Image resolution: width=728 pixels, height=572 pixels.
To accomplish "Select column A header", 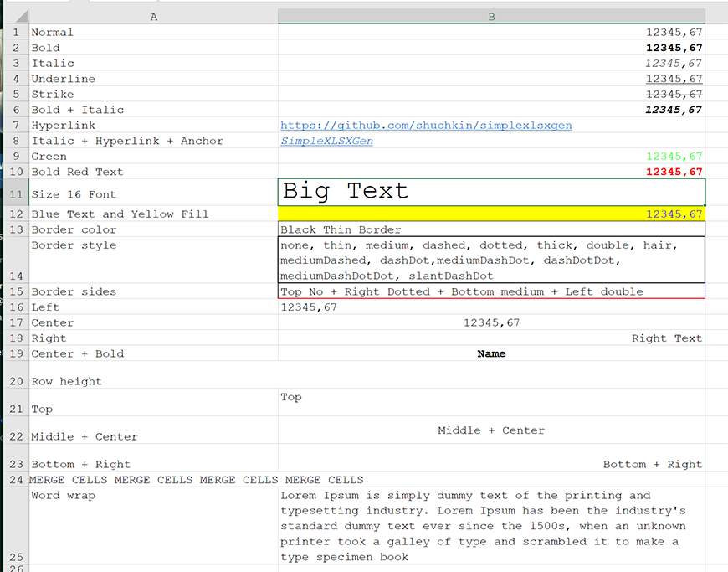I will pos(153,17).
